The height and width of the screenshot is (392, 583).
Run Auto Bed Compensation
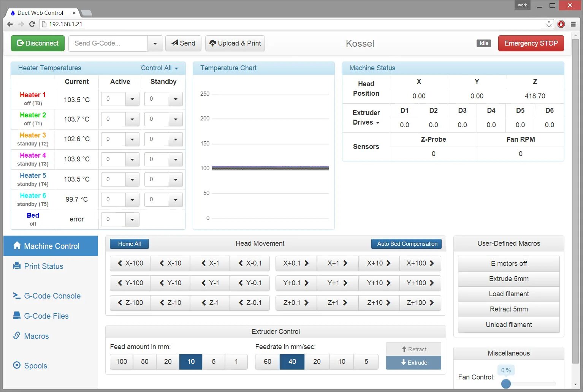(407, 244)
